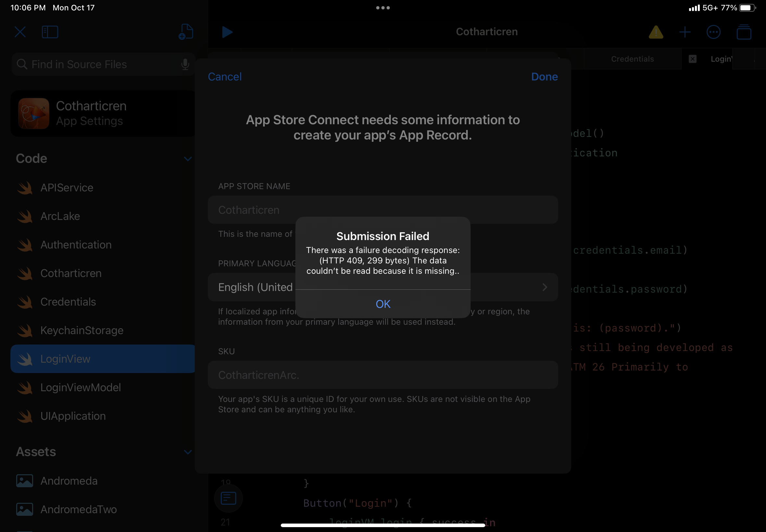Close the Login tab with its X
The height and width of the screenshot is (532, 766).
[692, 59]
